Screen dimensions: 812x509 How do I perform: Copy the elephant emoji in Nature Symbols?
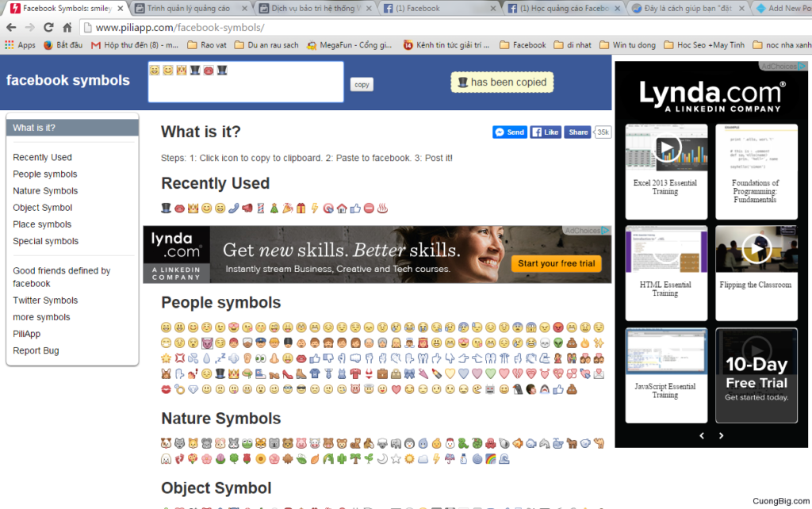pos(396,443)
